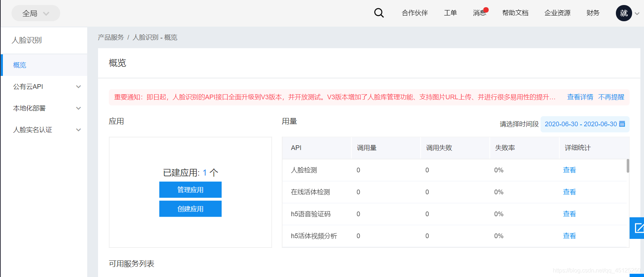Image resolution: width=644 pixels, height=277 pixels.
Task: Select 概览 in the left sidebar
Action: click(20, 65)
